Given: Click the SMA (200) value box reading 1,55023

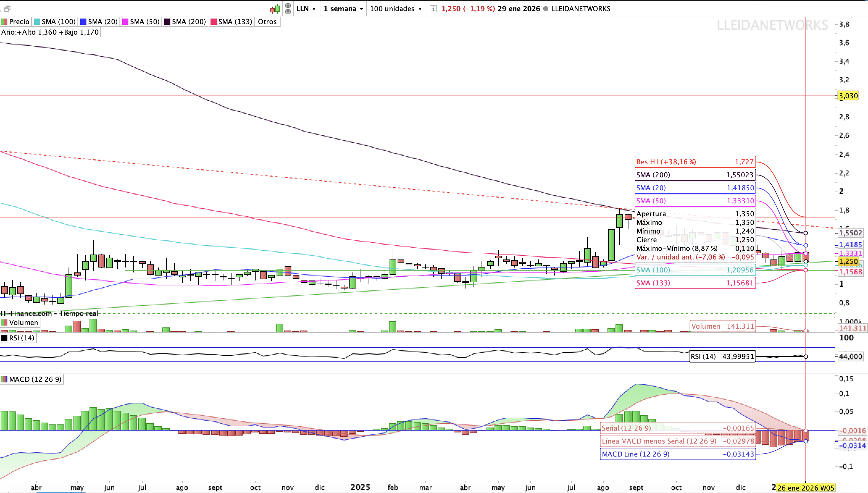Looking at the screenshot, I should point(695,175).
